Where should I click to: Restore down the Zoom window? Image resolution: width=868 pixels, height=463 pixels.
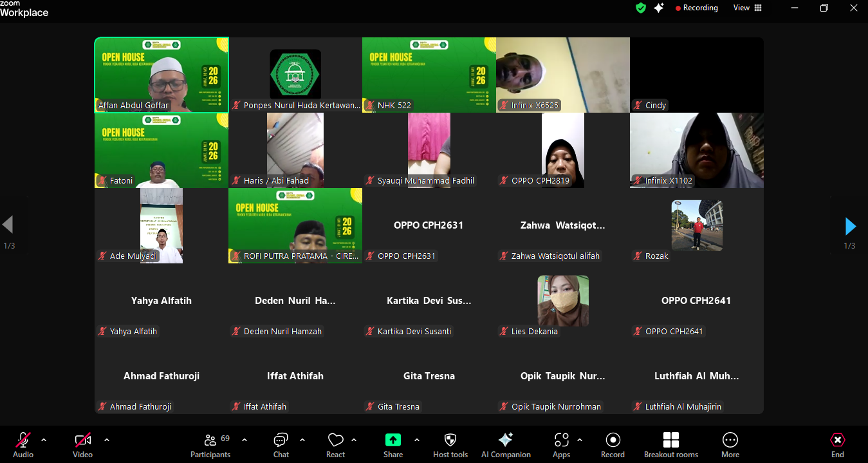[x=824, y=8]
